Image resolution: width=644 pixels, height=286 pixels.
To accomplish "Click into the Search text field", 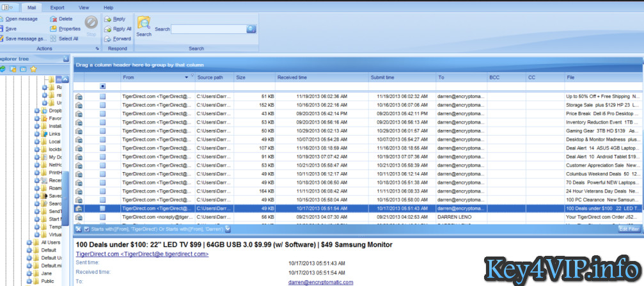I will click(208, 29).
